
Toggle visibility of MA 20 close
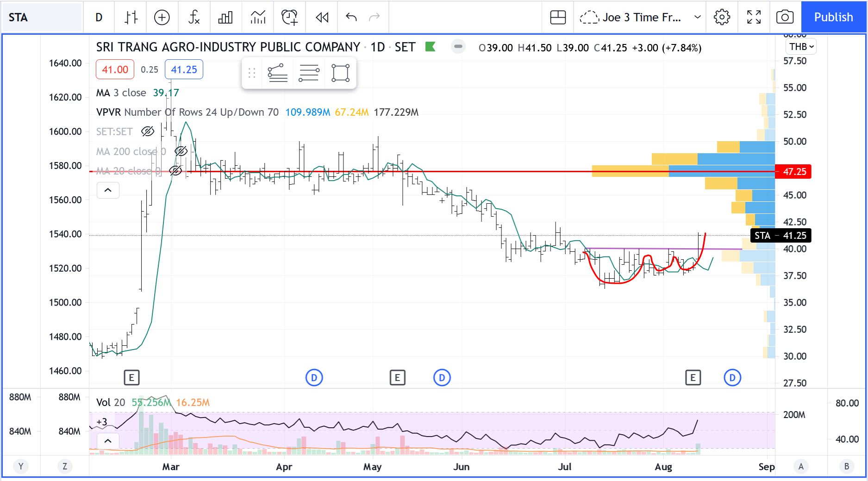(x=175, y=171)
